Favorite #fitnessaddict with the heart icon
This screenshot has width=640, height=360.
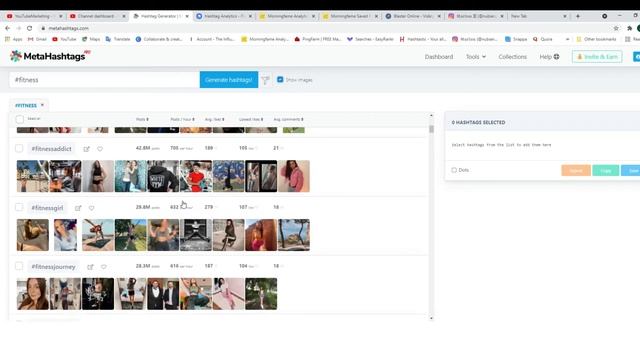click(x=100, y=149)
